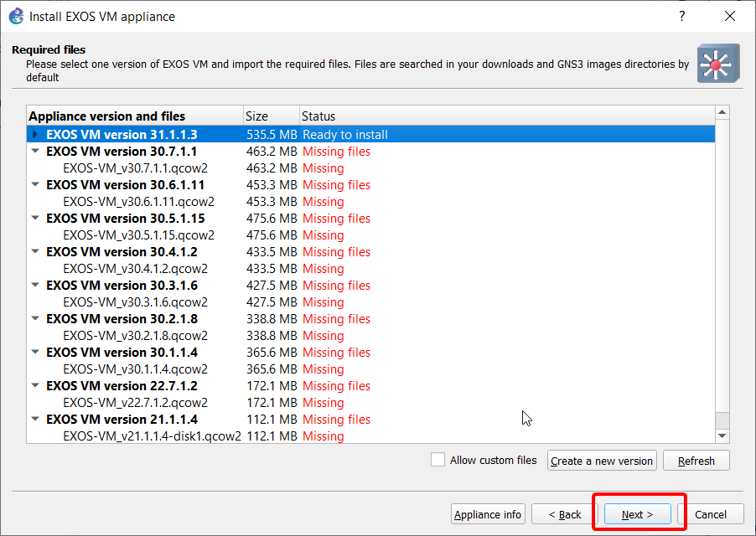Viewport: 756px width, 536px height.
Task: Select EXOS VM version 30.6.1.11
Action: click(126, 185)
